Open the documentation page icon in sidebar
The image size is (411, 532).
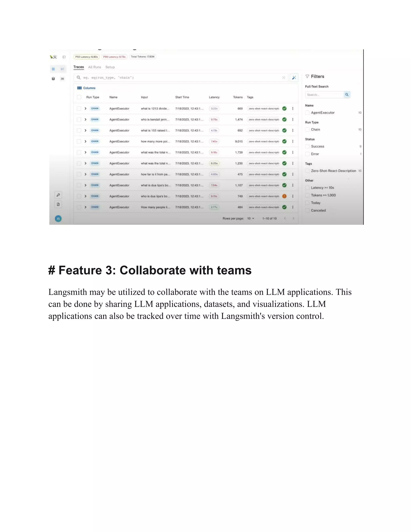[58, 204]
